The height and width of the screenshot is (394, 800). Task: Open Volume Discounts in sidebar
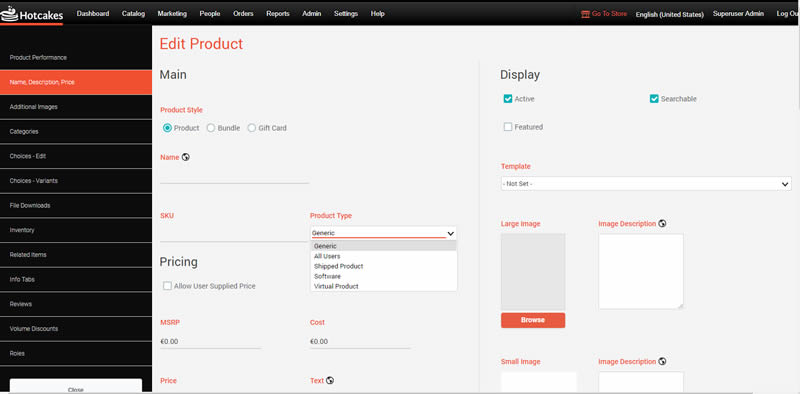click(x=76, y=329)
